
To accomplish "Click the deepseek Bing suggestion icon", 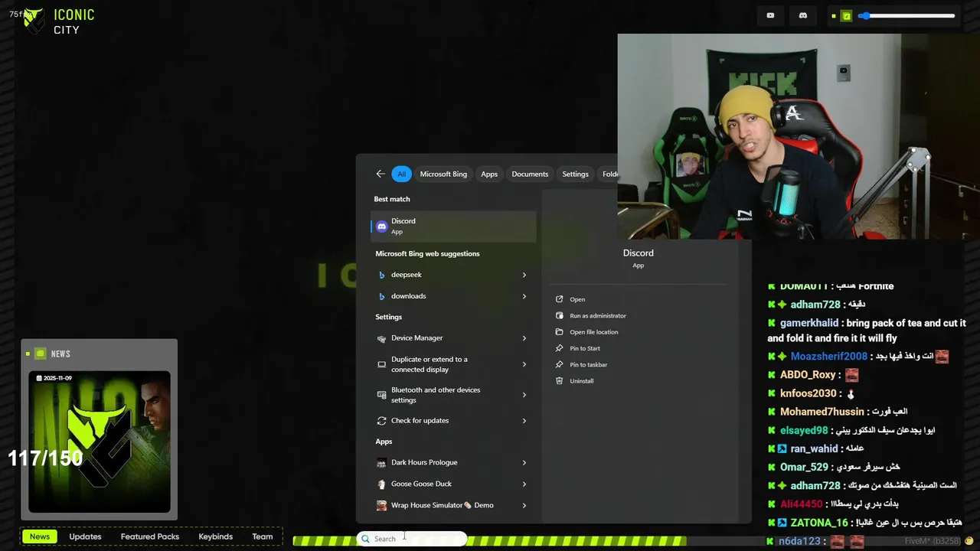I will [382, 275].
